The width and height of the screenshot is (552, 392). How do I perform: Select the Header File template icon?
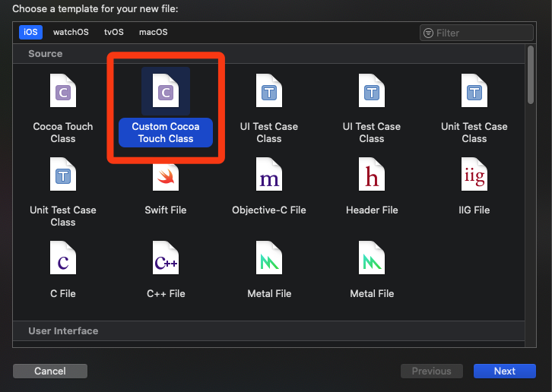(372, 174)
